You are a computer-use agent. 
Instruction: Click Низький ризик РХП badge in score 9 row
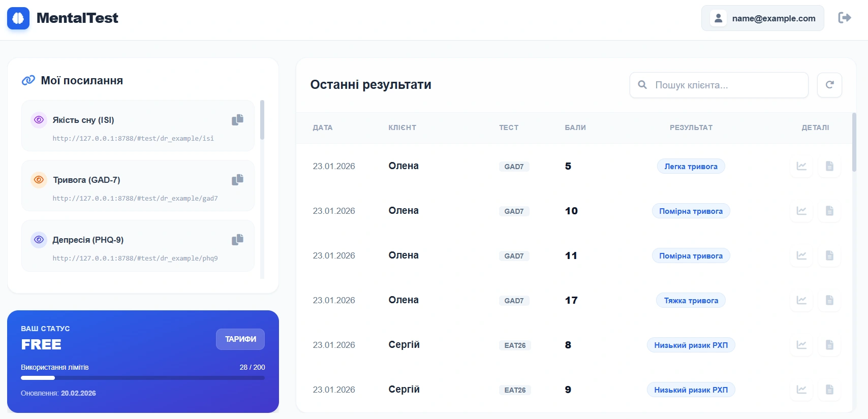coord(691,390)
